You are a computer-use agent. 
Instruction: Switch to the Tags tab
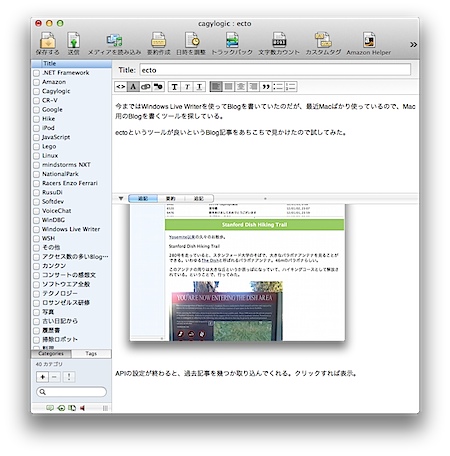click(x=91, y=354)
